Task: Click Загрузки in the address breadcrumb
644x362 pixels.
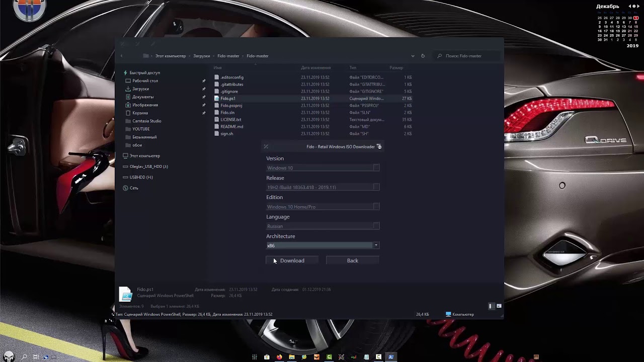Action: (x=202, y=56)
